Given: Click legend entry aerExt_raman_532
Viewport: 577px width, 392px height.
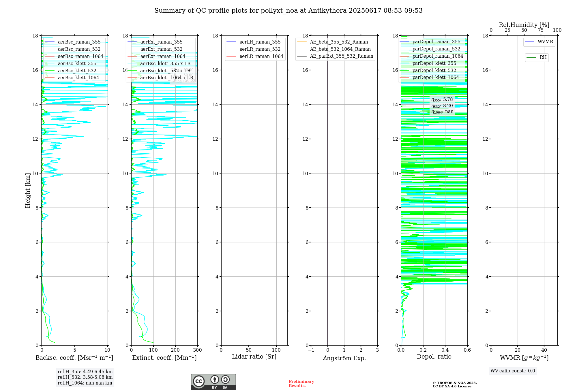Looking at the screenshot, I should [x=155, y=49].
